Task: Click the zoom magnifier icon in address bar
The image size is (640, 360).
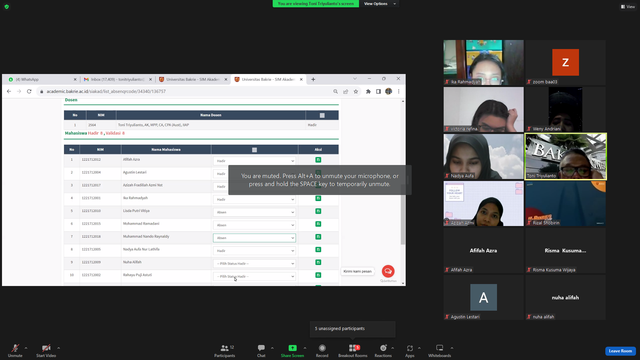Action: (336, 91)
